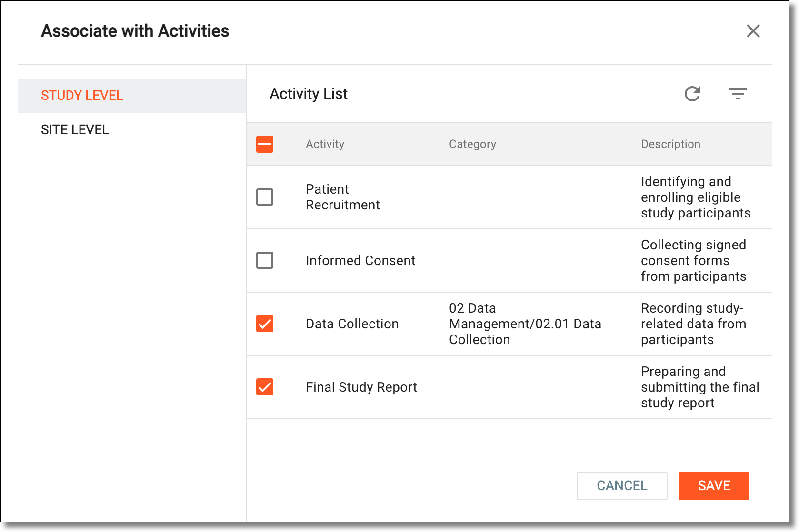Image resolution: width=799 pixels, height=532 pixels.
Task: Uncheck the Final Study Report checkbox
Action: (265, 387)
